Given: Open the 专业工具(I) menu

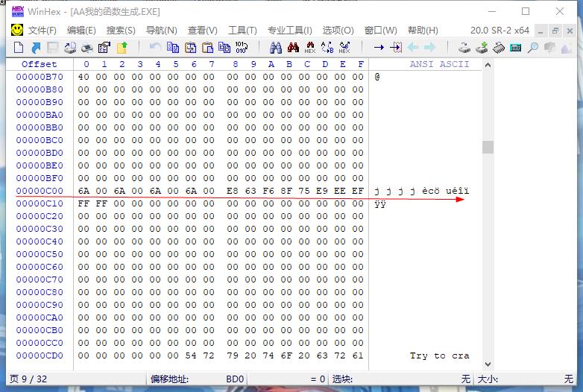Looking at the screenshot, I should tap(290, 31).
